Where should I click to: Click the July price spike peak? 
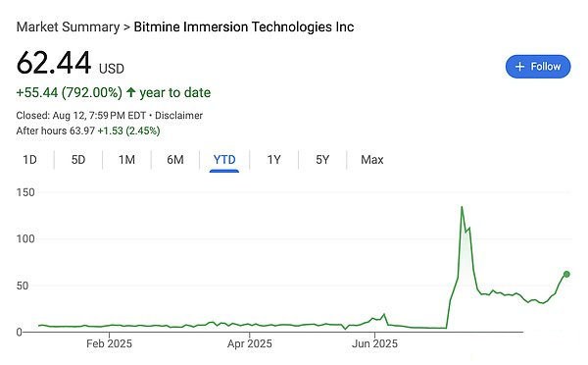[462, 207]
